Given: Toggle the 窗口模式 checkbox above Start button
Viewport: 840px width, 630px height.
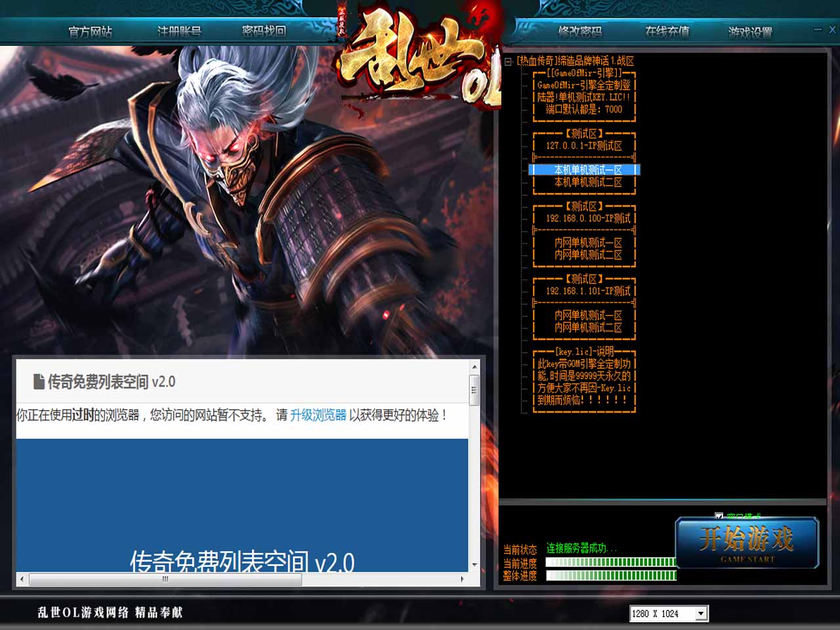Looking at the screenshot, I should (x=719, y=516).
